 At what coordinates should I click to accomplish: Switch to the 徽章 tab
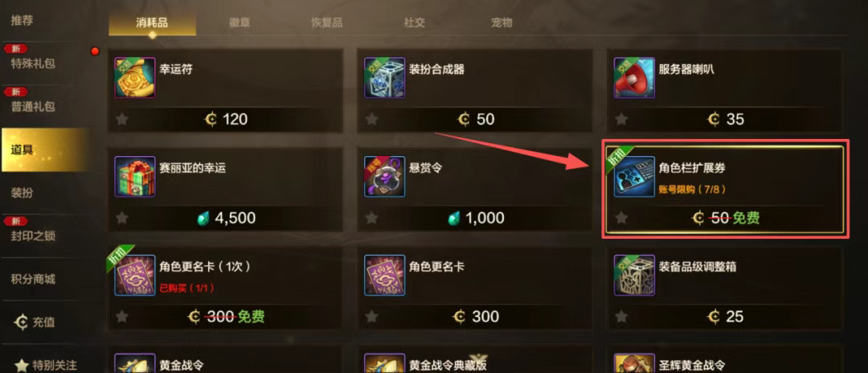click(x=240, y=23)
